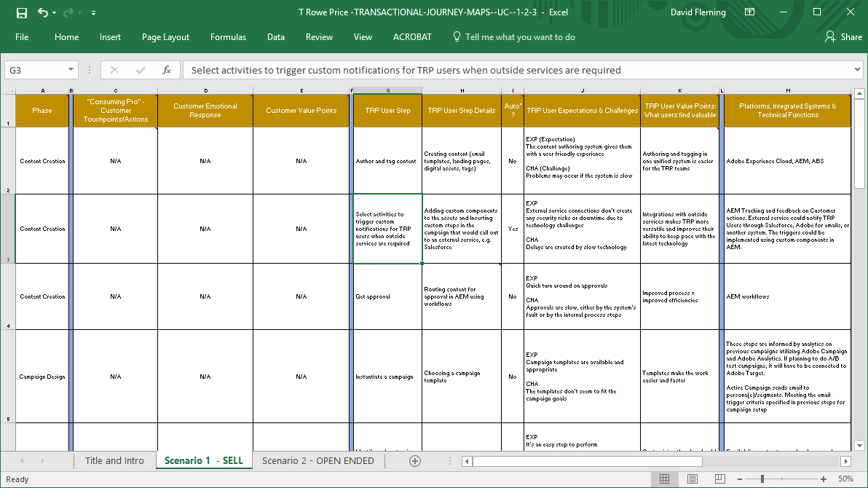Open the Name Box dropdown arrow
The width and height of the screenshot is (868, 488).
71,70
